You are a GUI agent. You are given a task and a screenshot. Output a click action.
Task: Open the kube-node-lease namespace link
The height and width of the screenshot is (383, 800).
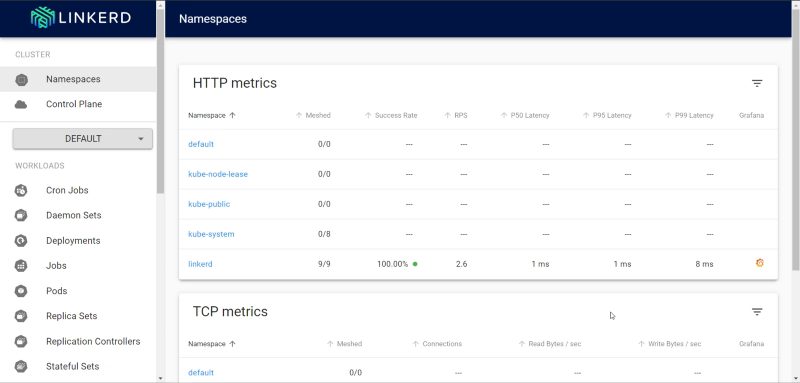click(218, 174)
